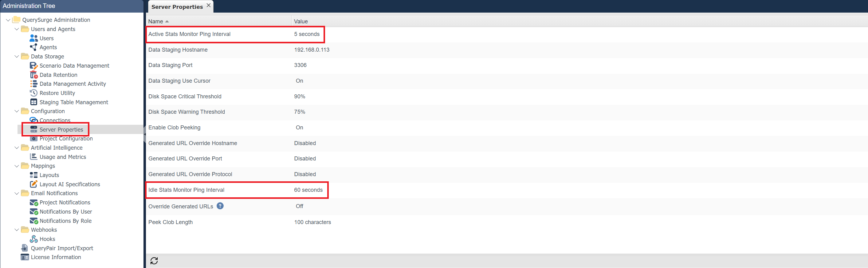Collapse the Users and Agents folder

(17, 29)
